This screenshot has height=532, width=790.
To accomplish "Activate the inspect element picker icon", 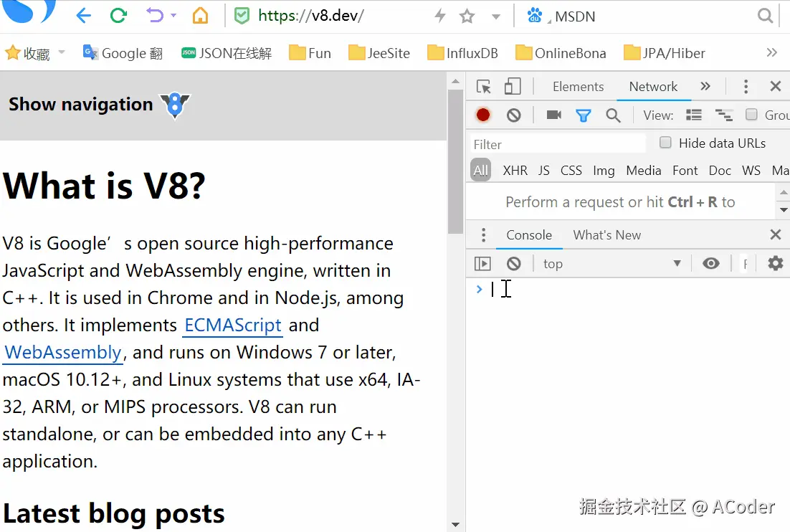I will pyautogui.click(x=484, y=87).
